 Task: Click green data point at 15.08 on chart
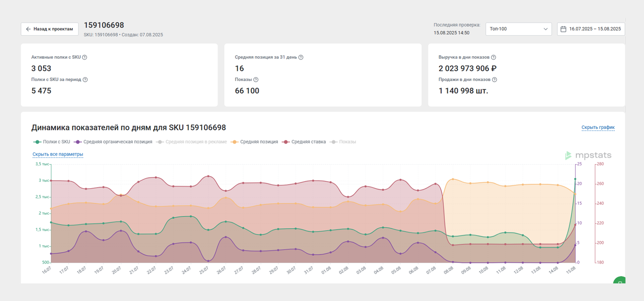[575, 179]
